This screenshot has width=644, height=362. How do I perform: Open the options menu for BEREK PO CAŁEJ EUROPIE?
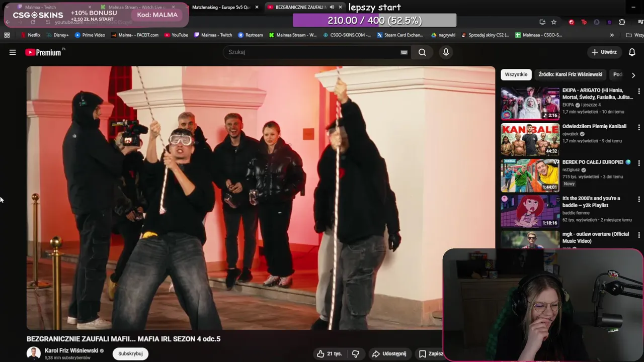(639, 163)
